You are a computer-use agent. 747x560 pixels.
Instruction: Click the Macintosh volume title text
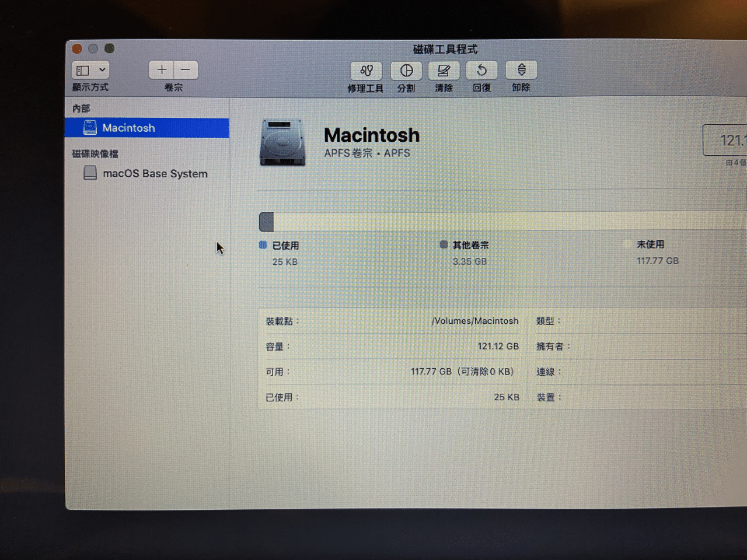[x=372, y=135]
